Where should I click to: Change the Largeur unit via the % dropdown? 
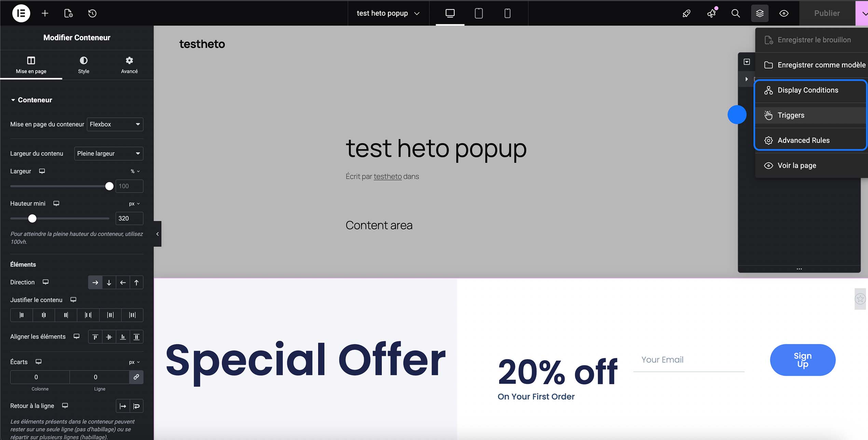[135, 171]
